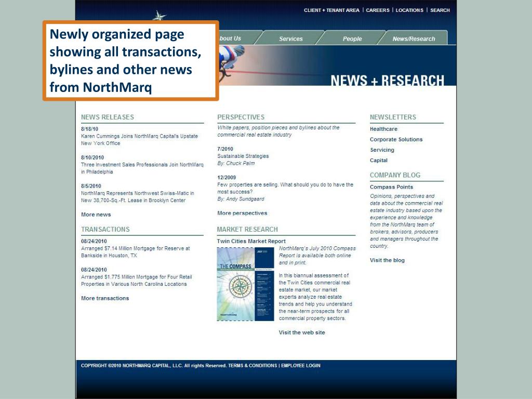This screenshot has width=532, height=399.
Task: Click The Compass report cover thumbnail
Action: [x=245, y=284]
